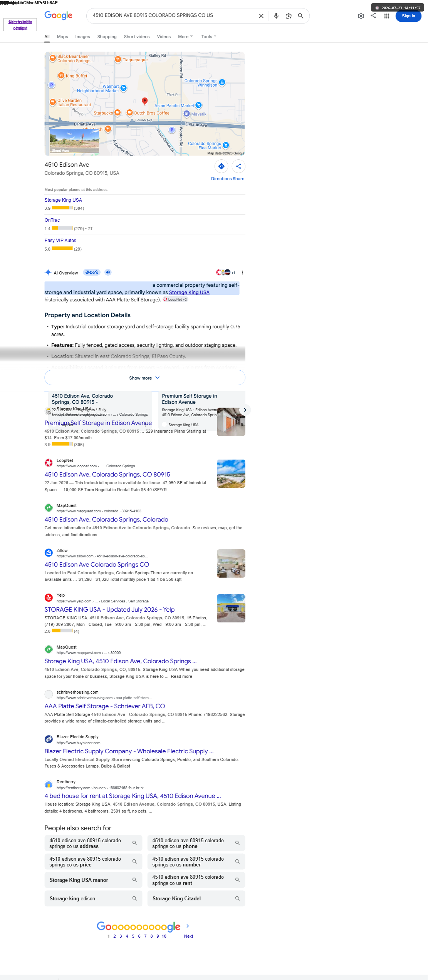Viewport: 433px width, 980px height.
Task: Click the search query input field
Action: tap(173, 15)
